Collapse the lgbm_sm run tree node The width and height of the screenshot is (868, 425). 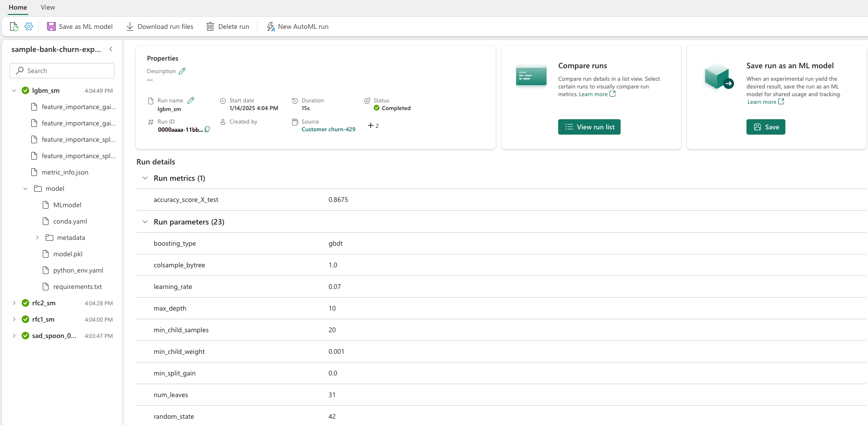tap(14, 90)
